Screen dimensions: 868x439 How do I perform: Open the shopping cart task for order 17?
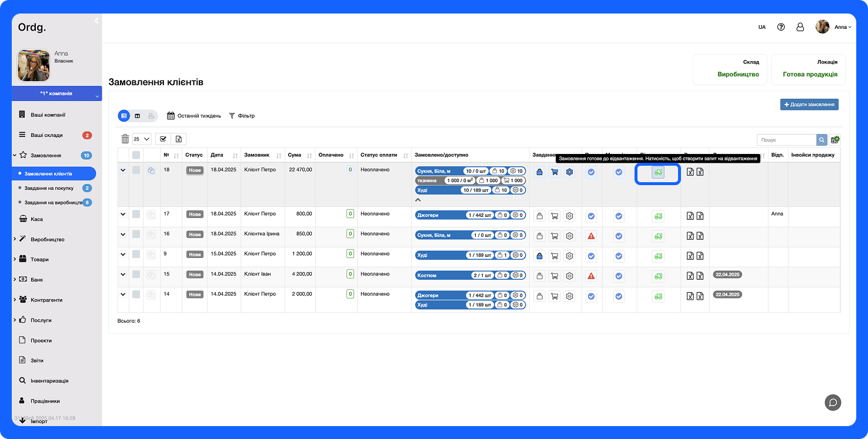click(x=554, y=216)
